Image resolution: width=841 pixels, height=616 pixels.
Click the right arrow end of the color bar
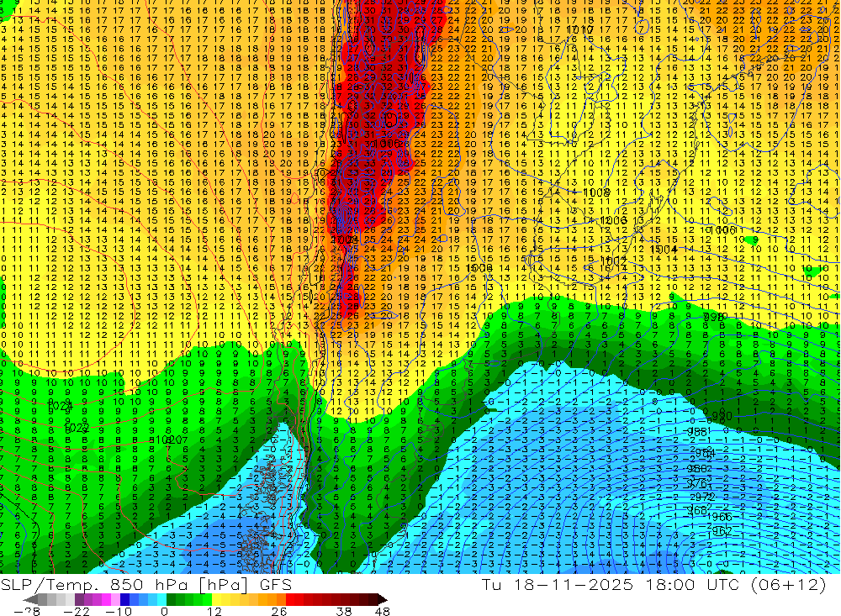click(381, 599)
